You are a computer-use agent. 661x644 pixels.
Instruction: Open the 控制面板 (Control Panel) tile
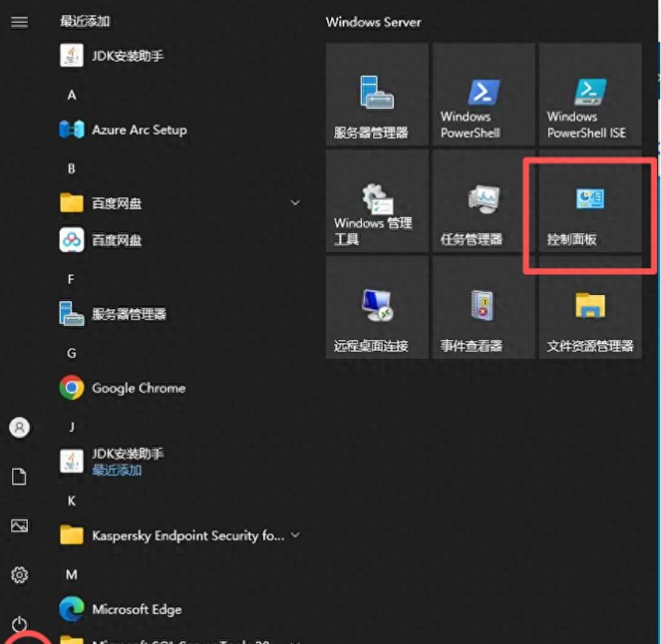(x=589, y=200)
